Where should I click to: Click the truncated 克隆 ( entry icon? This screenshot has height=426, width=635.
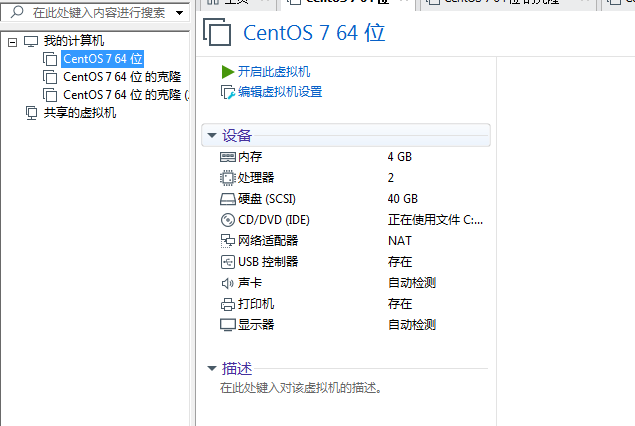pyautogui.click(x=50, y=95)
